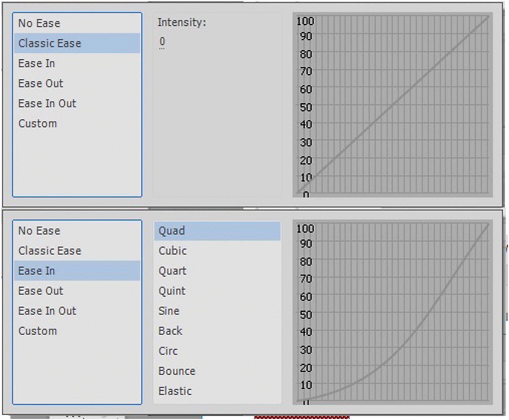This screenshot has height=420, width=509.
Task: Choose Ease Out in the Intensity panel
Action: click(41, 83)
